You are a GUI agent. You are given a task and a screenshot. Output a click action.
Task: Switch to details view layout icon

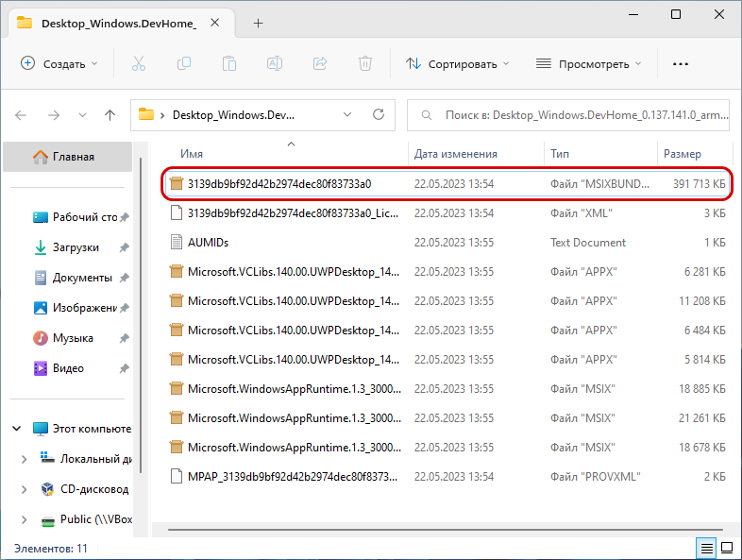(706, 548)
